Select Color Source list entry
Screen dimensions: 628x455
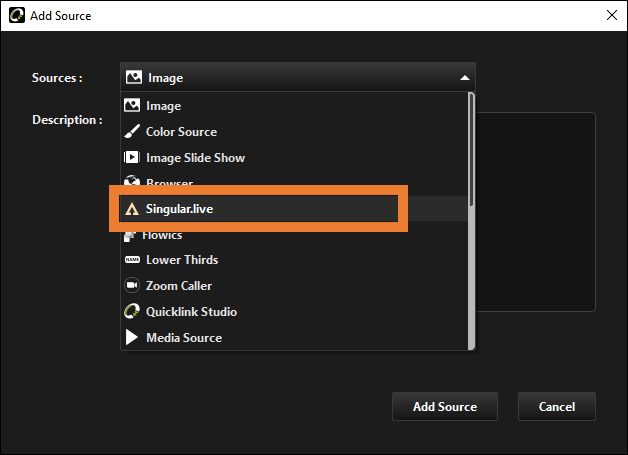pyautogui.click(x=294, y=131)
